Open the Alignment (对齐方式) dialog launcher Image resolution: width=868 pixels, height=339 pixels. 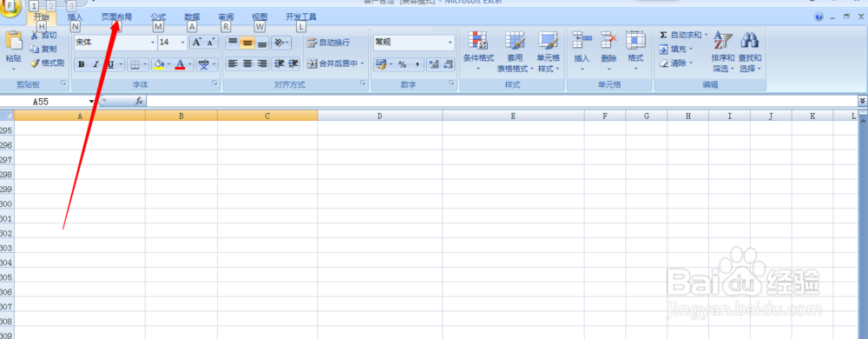(363, 83)
